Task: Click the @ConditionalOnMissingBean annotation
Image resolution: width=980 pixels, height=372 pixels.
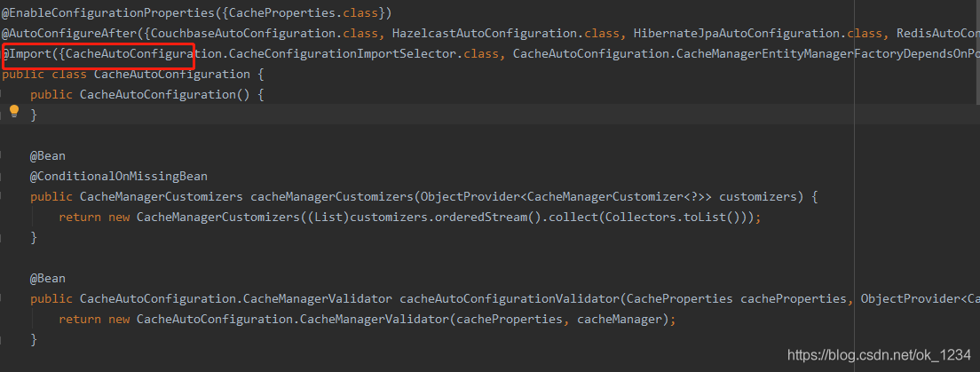Action: (x=119, y=177)
